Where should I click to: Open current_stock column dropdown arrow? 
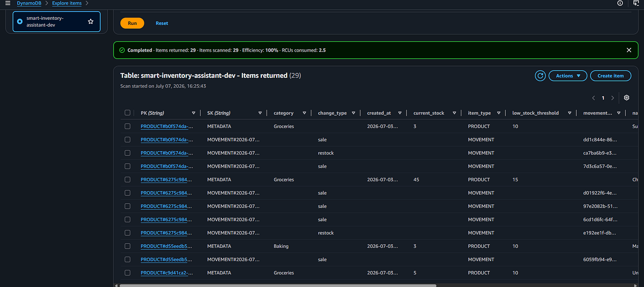pos(454,113)
